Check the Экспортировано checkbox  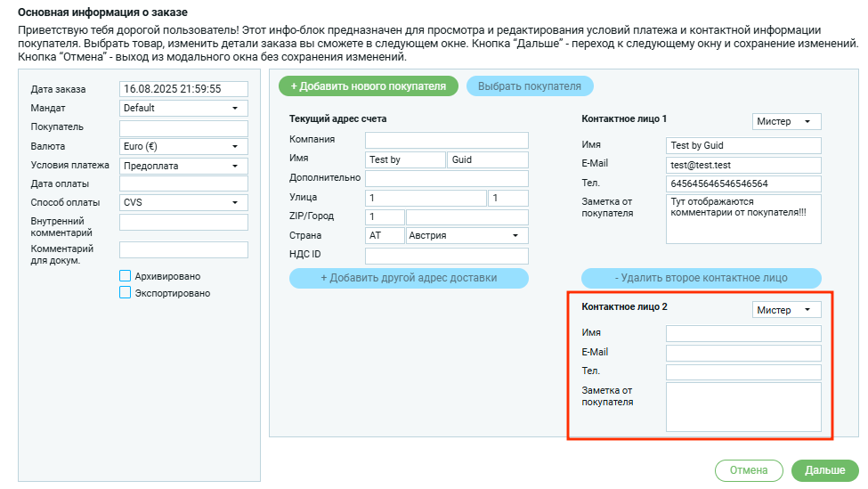click(126, 292)
